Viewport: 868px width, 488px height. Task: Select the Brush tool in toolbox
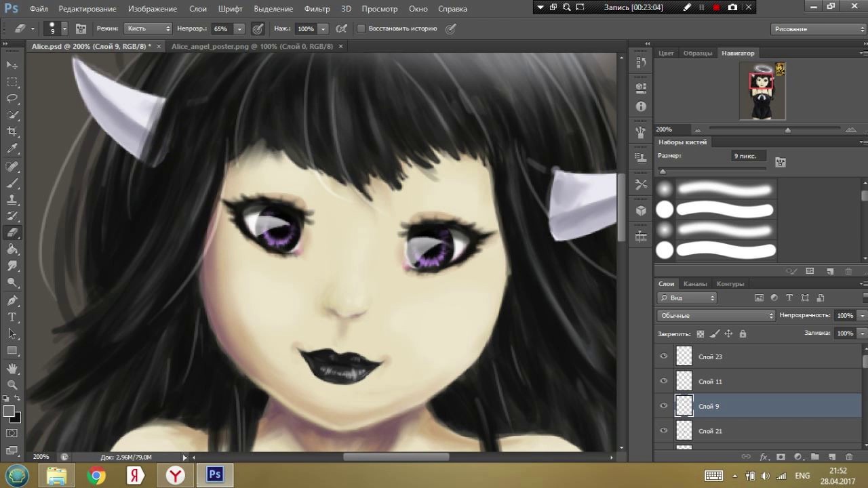(12, 183)
